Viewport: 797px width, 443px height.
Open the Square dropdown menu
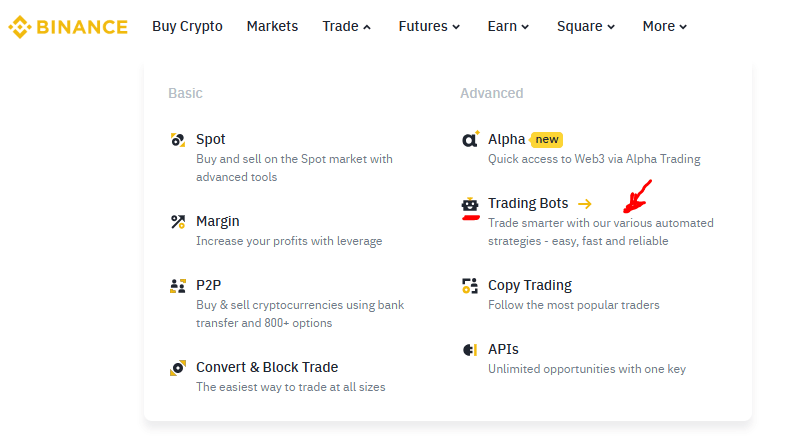click(x=586, y=27)
